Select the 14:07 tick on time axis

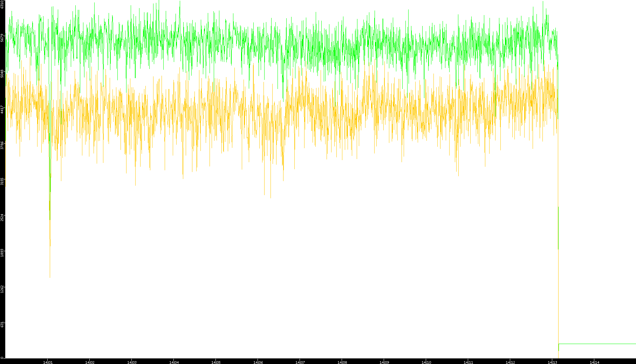coord(300,362)
